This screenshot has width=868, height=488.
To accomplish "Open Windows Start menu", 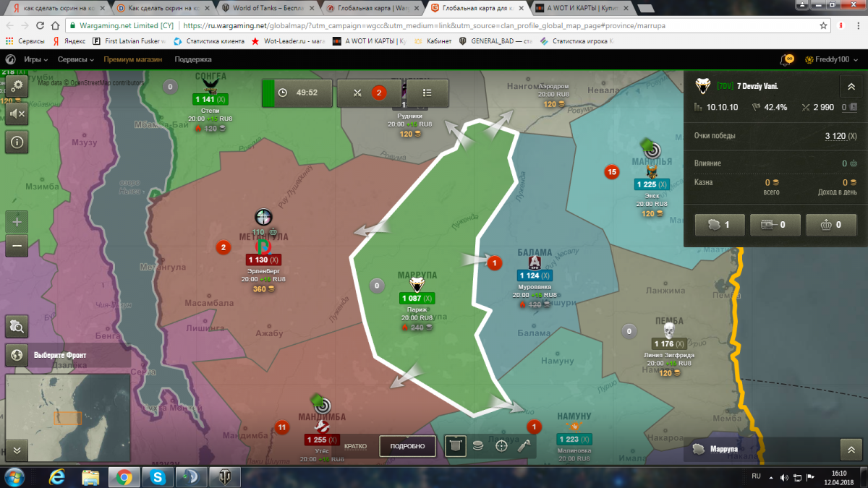I will tap(14, 477).
